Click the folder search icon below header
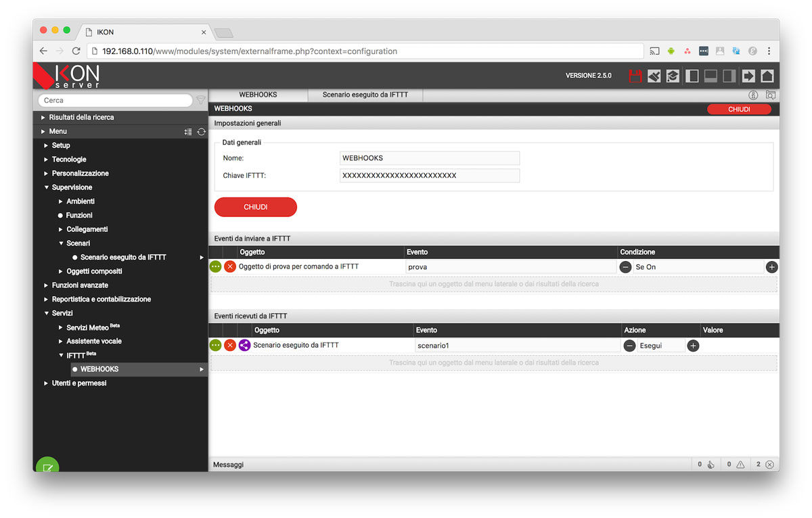 [x=770, y=95]
